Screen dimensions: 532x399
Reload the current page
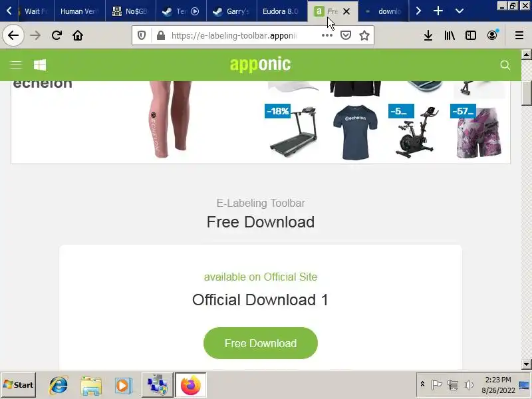click(x=57, y=35)
